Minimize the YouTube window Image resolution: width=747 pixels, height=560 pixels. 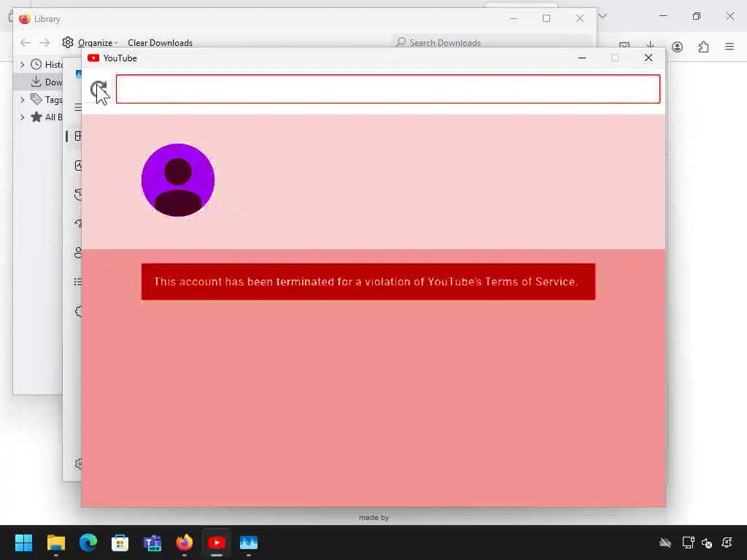581,58
